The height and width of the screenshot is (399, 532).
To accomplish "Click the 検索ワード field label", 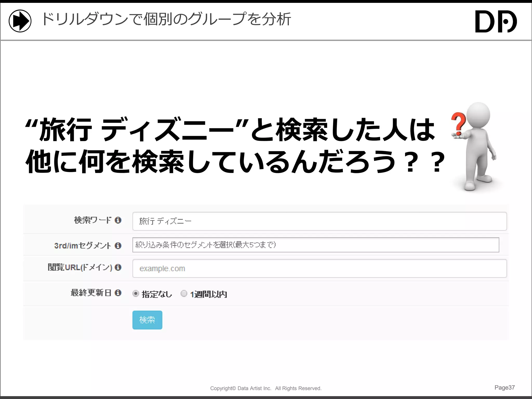I will [x=93, y=220].
